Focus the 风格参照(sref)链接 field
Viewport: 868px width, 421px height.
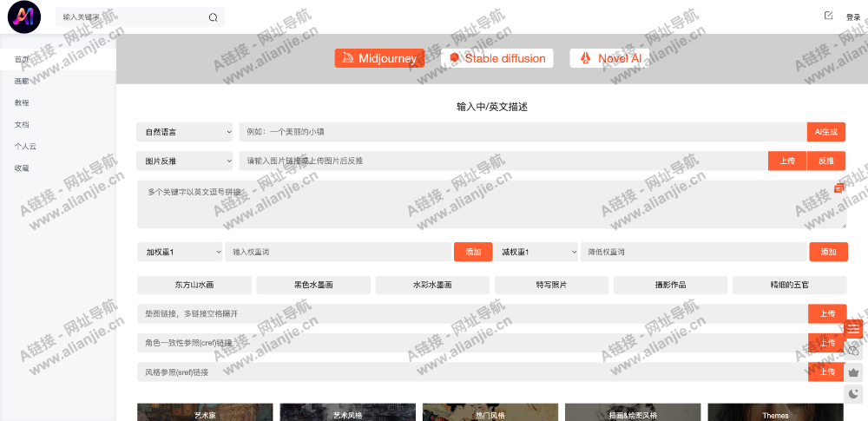473,372
